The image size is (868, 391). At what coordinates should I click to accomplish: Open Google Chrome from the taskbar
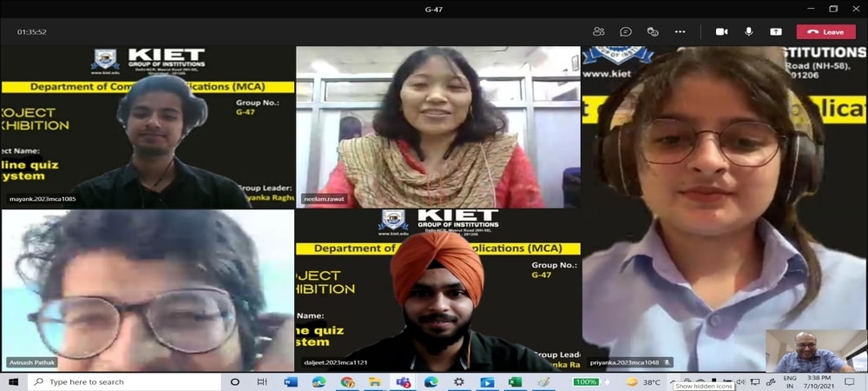click(347, 382)
